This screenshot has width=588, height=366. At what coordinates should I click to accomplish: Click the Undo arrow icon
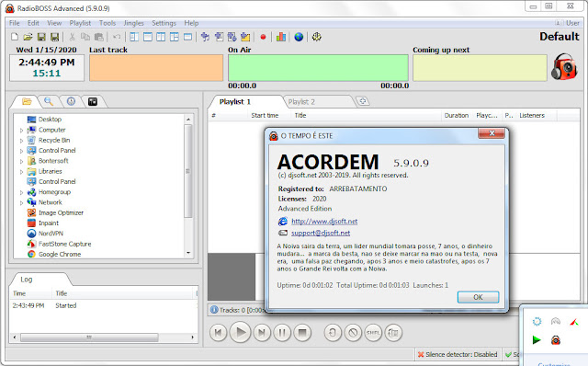(x=117, y=37)
